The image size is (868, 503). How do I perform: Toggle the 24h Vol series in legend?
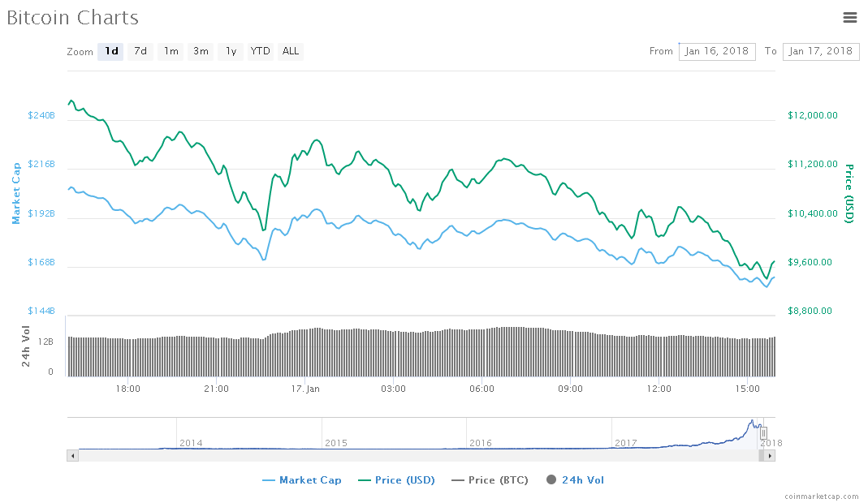click(x=575, y=480)
